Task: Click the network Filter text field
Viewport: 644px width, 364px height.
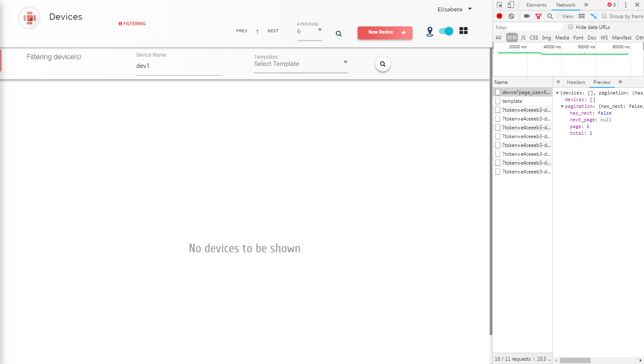Action: (x=528, y=27)
